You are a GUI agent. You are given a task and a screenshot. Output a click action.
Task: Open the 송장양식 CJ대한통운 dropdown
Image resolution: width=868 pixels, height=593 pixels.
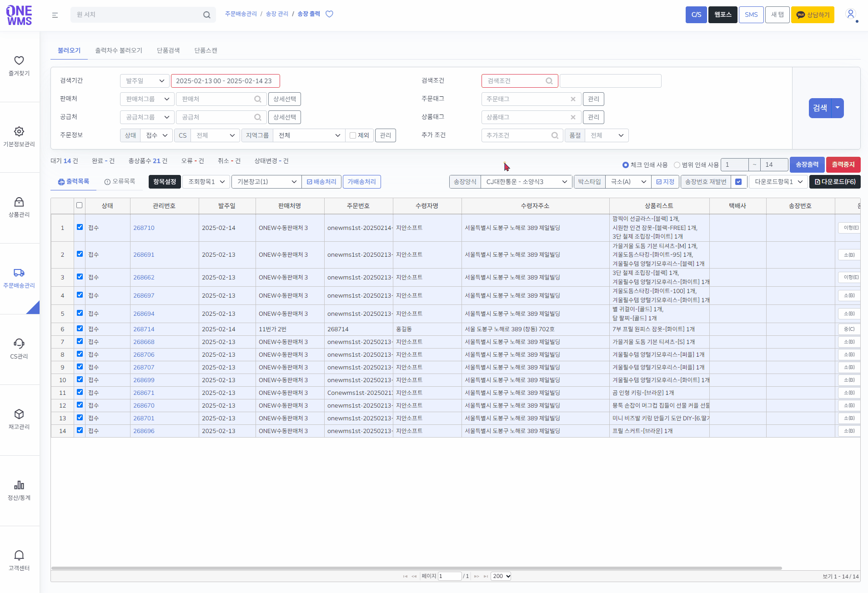(x=526, y=182)
